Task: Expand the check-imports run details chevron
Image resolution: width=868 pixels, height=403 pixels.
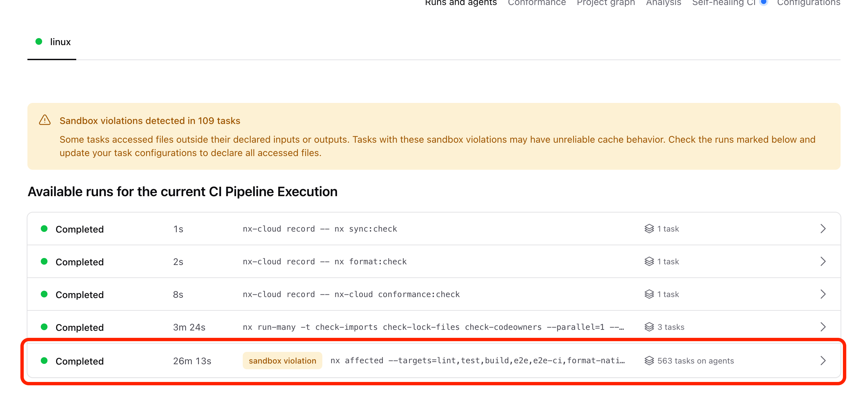Action: pyautogui.click(x=824, y=326)
